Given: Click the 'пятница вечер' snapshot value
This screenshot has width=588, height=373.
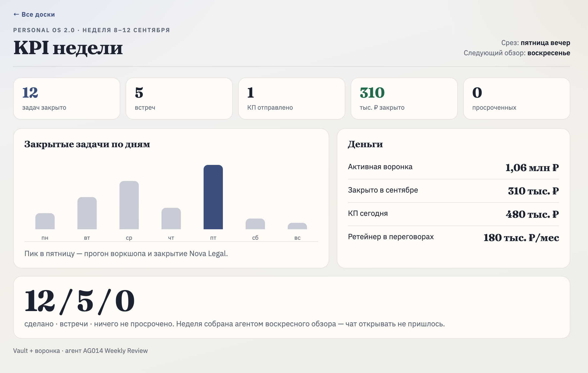Looking at the screenshot, I should tap(545, 43).
